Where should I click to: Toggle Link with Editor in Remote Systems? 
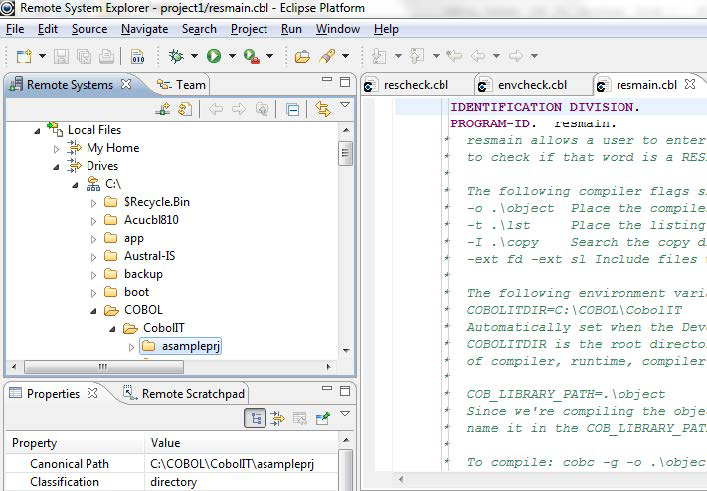coord(322,110)
